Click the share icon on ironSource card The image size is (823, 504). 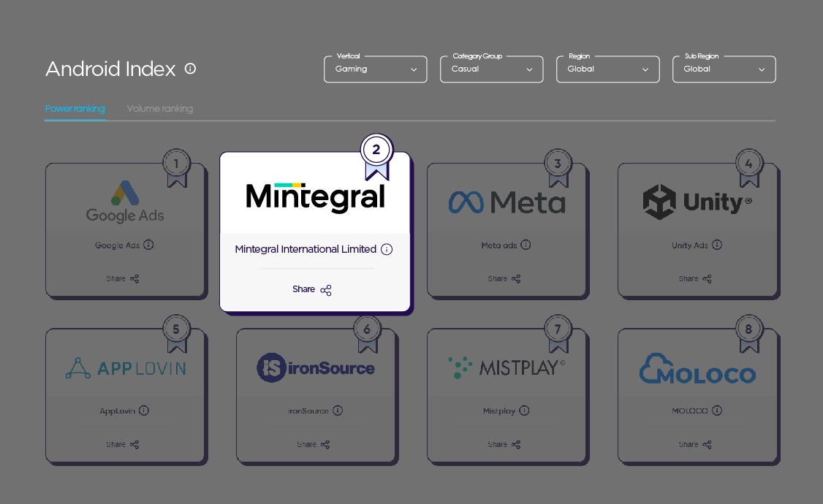click(x=325, y=444)
